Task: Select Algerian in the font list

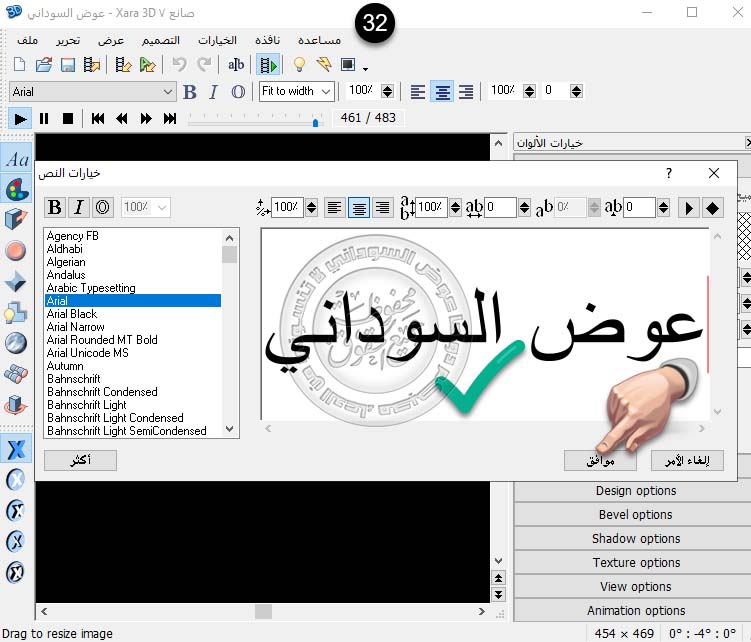Action: click(66, 262)
